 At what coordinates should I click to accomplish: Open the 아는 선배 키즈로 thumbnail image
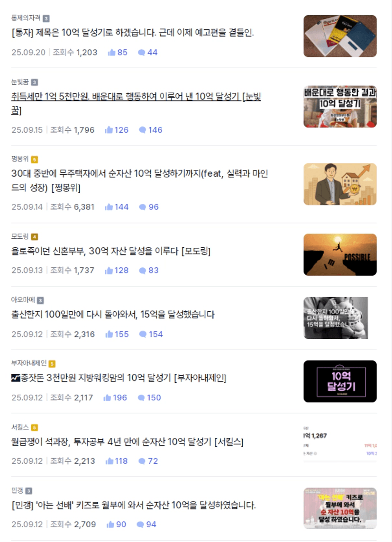(x=340, y=508)
